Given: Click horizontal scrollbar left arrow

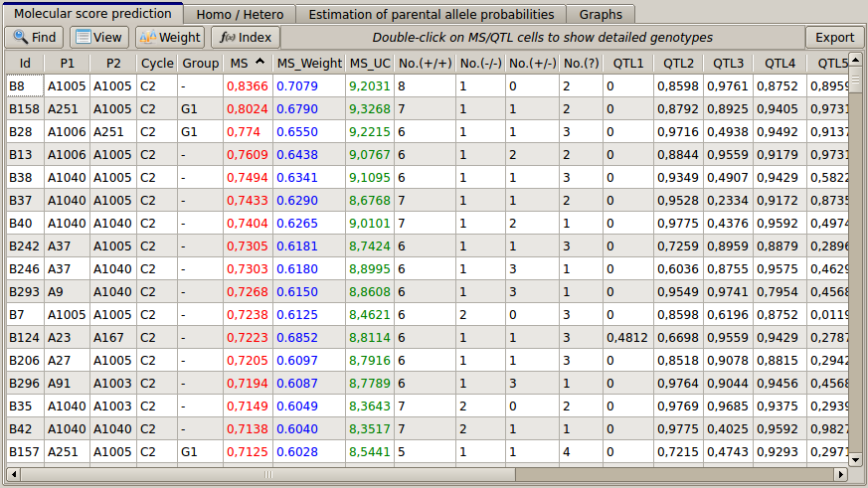Looking at the screenshot, I should [x=14, y=474].
